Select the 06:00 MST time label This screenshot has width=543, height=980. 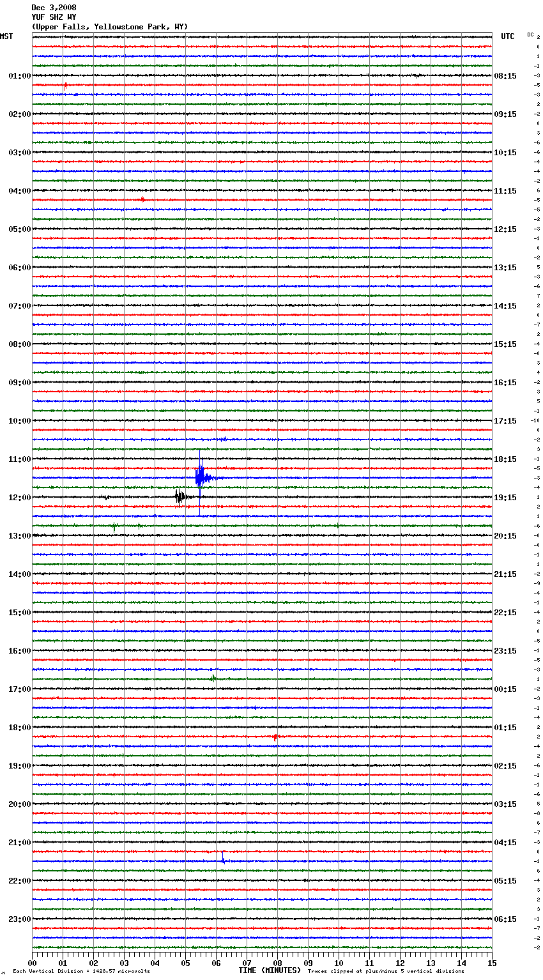pyautogui.click(x=20, y=268)
